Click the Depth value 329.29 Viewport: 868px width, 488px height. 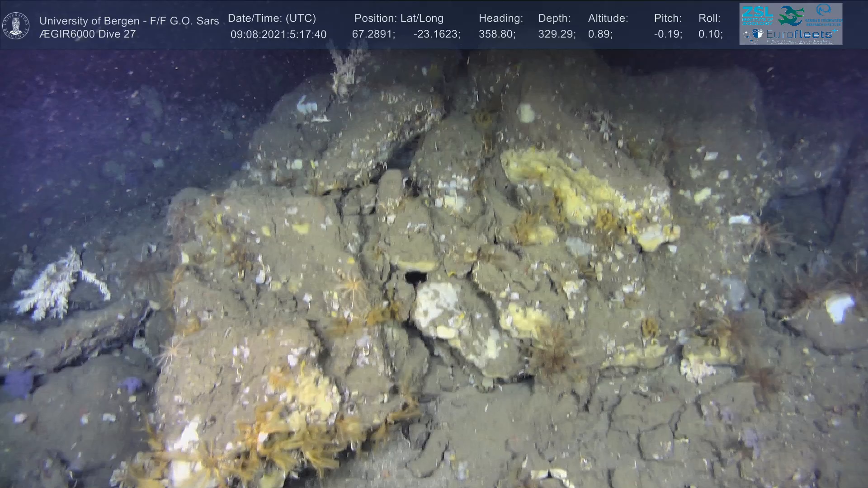[x=557, y=34]
